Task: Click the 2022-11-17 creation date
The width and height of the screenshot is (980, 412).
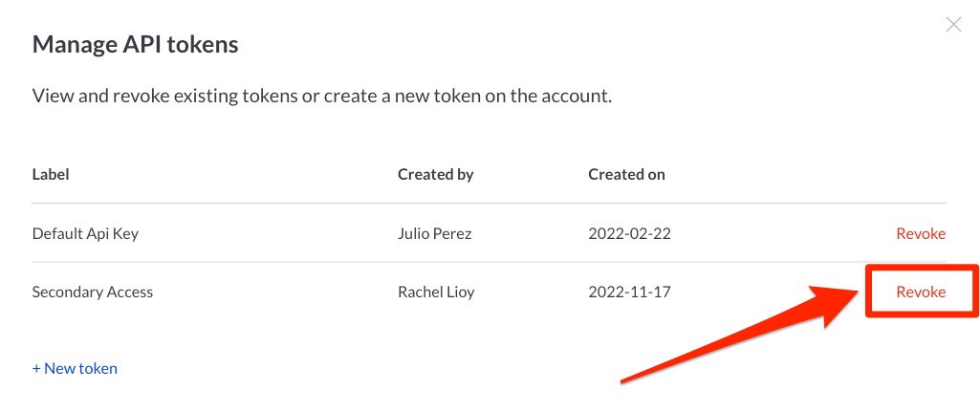Action: 629,292
